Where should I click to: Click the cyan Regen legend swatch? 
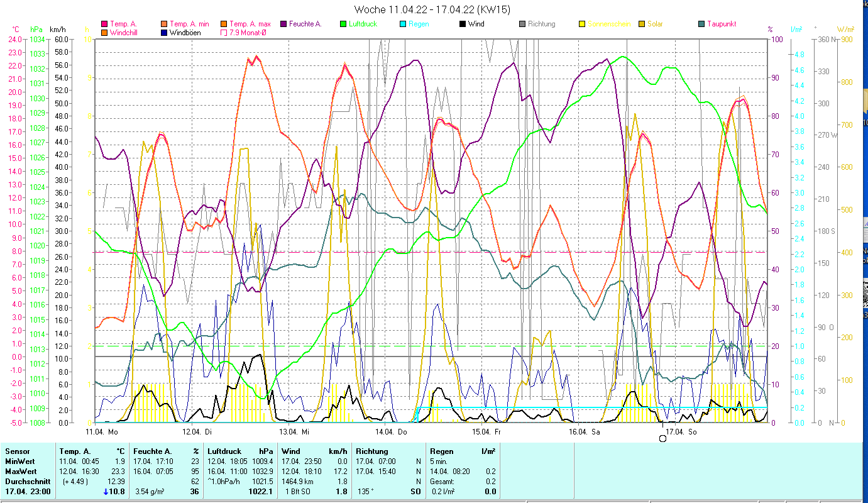pyautogui.click(x=403, y=24)
